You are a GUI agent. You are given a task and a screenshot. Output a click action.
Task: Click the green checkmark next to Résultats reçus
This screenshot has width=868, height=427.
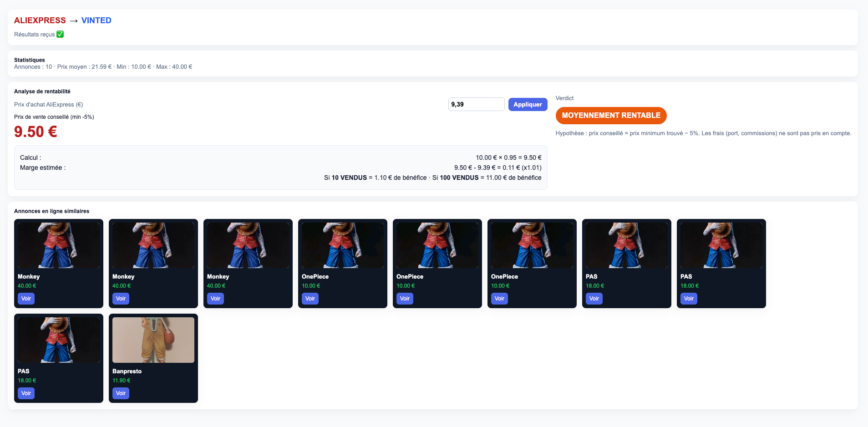(60, 34)
